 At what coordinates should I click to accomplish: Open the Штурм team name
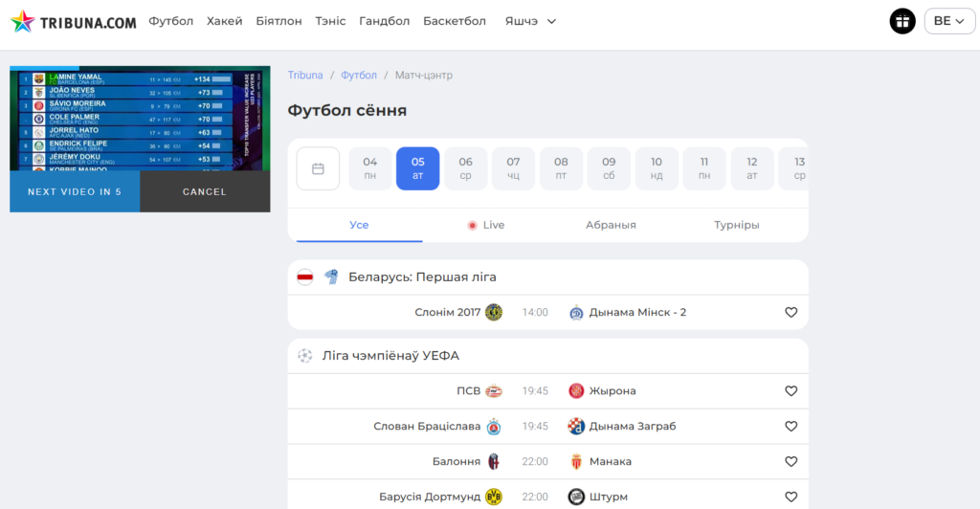click(608, 498)
